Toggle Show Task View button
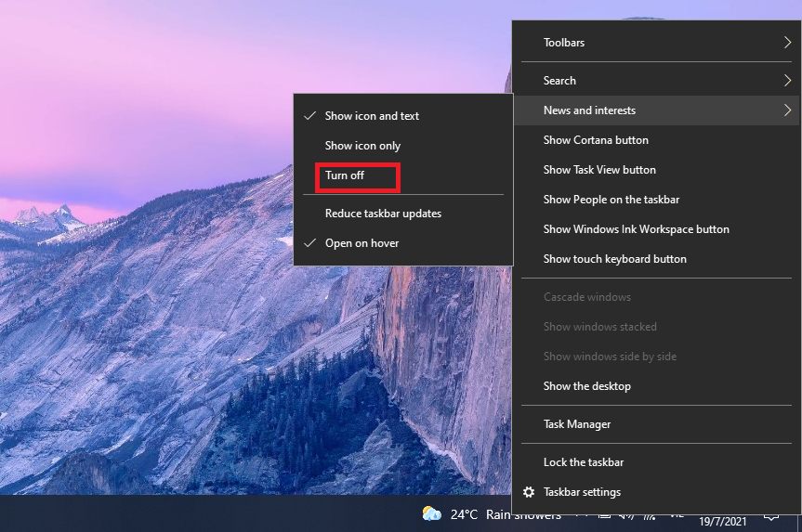Image resolution: width=802 pixels, height=532 pixels. pyautogui.click(x=656, y=170)
